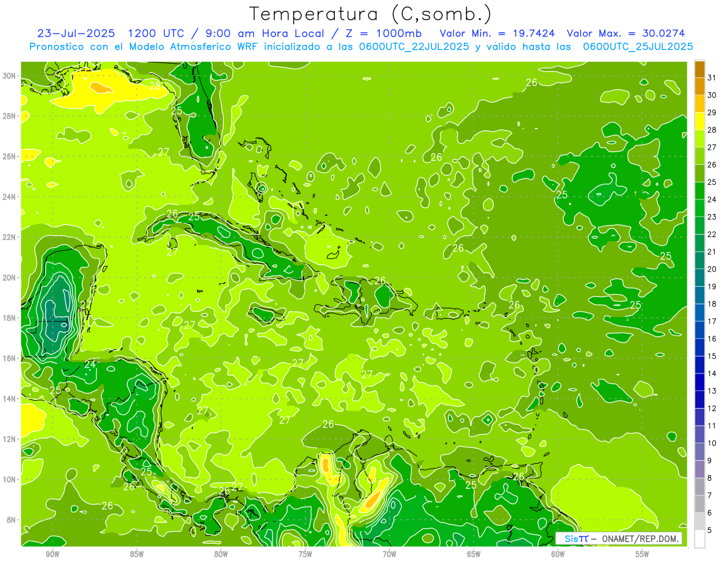Click the '24N' latitude axis label
The width and height of the screenshot is (728, 562).
coord(10,197)
